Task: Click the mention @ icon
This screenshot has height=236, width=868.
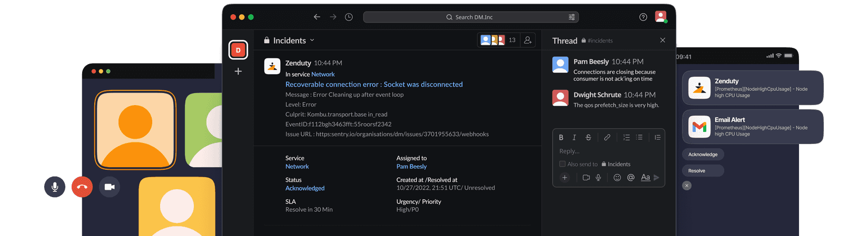Action: (630, 178)
